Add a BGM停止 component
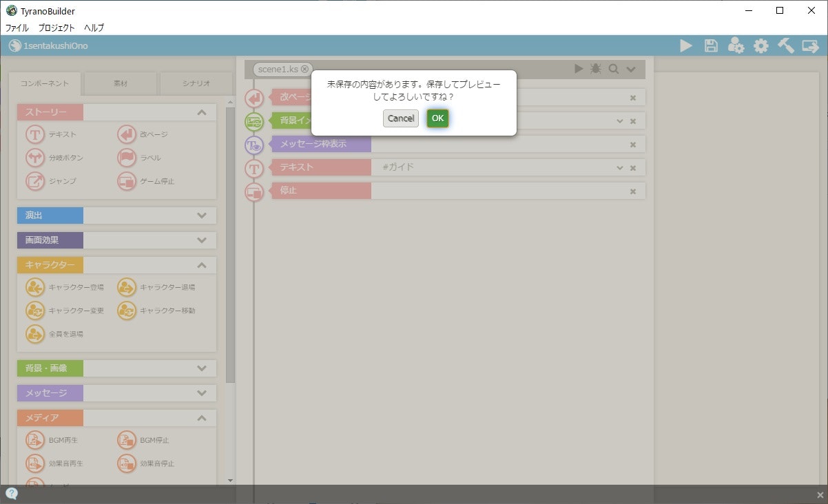 pos(143,440)
